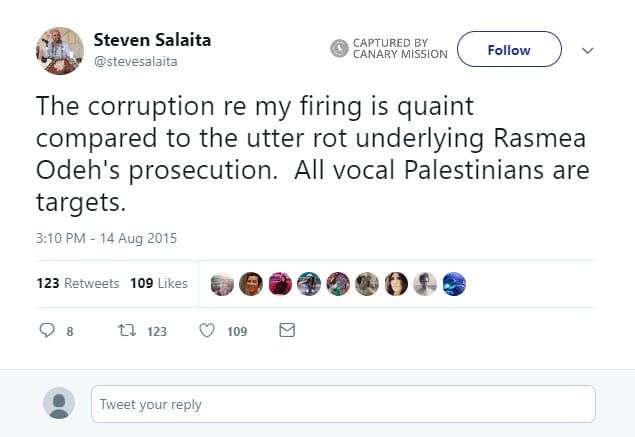Open direct message via envelope icon

(x=287, y=331)
